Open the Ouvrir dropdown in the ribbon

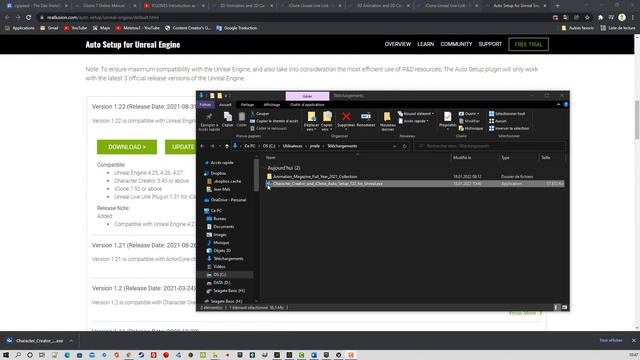(469, 113)
